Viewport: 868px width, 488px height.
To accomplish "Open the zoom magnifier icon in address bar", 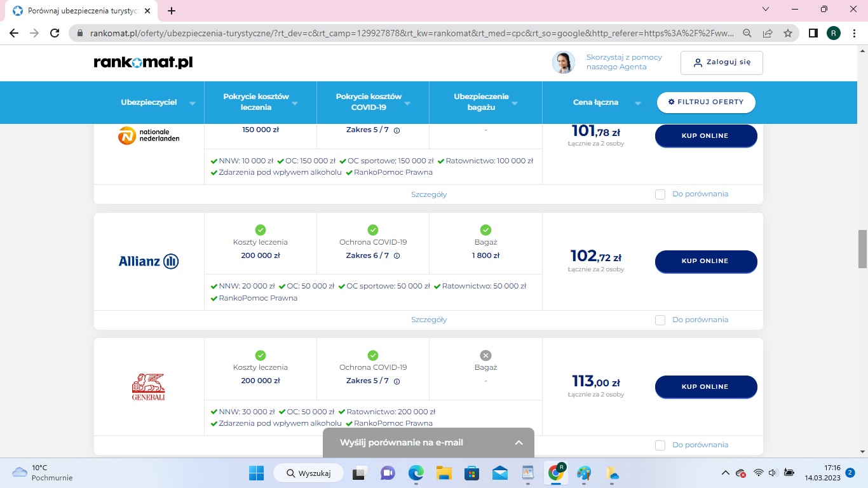I will (747, 33).
